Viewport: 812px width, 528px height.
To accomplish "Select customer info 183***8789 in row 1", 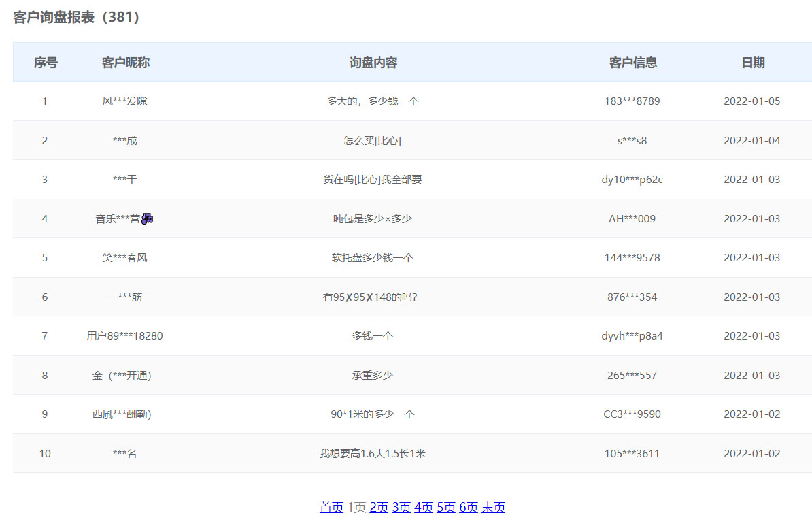I will point(632,101).
